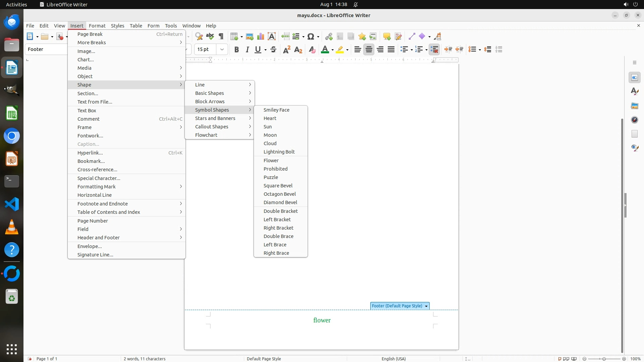This screenshot has height=362, width=644.
Task: Open the Gallery sidebar panel icon
Action: 635,106
